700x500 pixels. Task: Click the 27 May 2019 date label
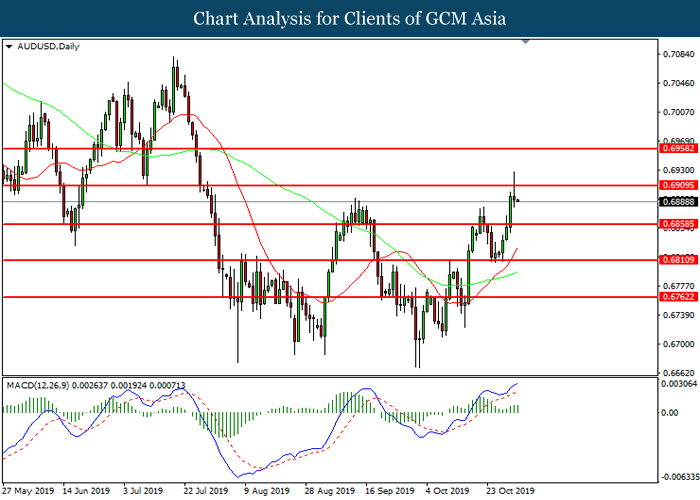(29, 491)
